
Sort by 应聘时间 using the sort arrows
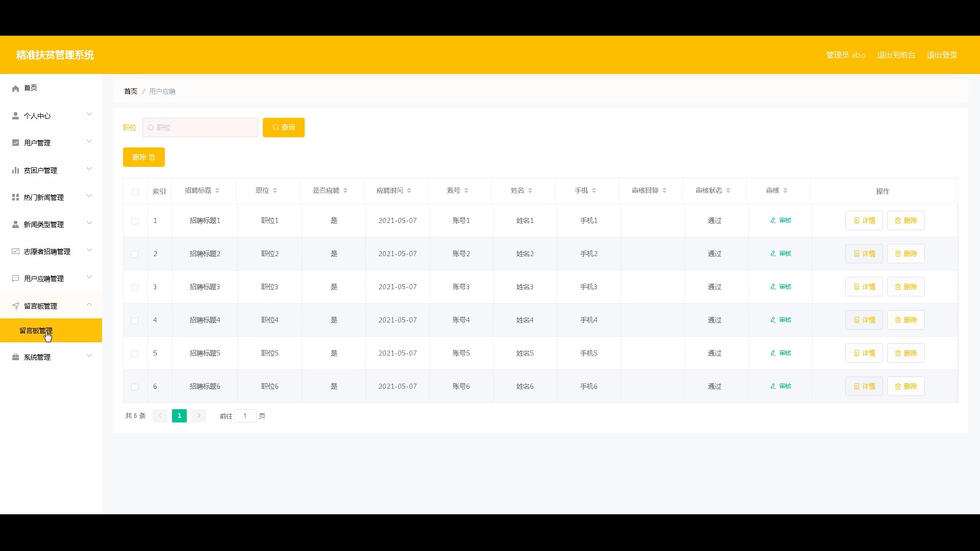[x=409, y=191]
